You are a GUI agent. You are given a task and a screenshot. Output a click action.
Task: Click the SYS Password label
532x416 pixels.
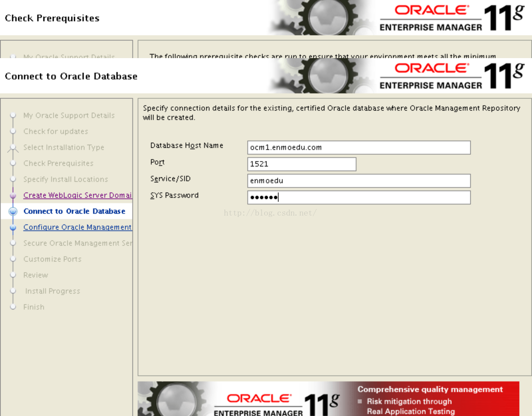tap(174, 195)
